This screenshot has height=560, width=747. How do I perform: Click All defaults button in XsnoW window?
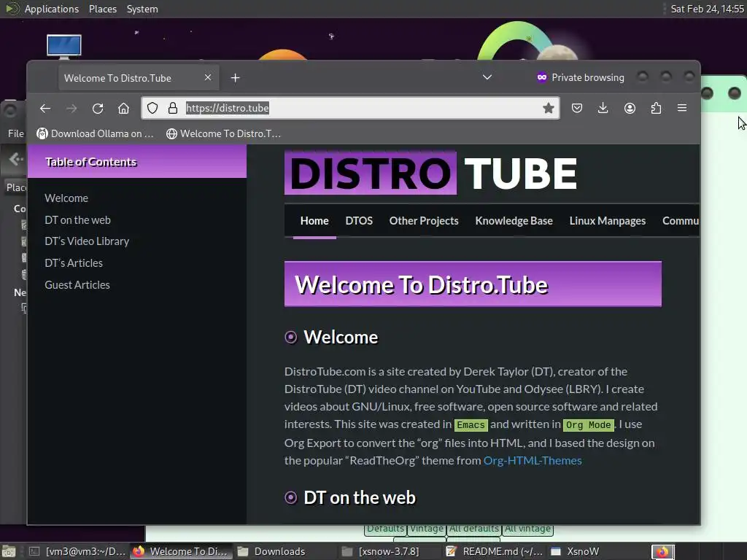pyautogui.click(x=474, y=529)
